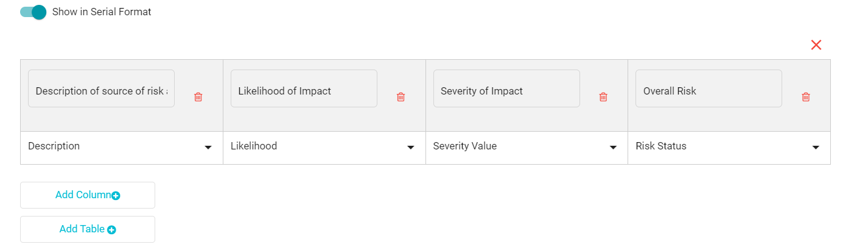This screenshot has height=247, width=868.
Task: Focus the Likelihood of Impact text field
Action: pyautogui.click(x=304, y=88)
